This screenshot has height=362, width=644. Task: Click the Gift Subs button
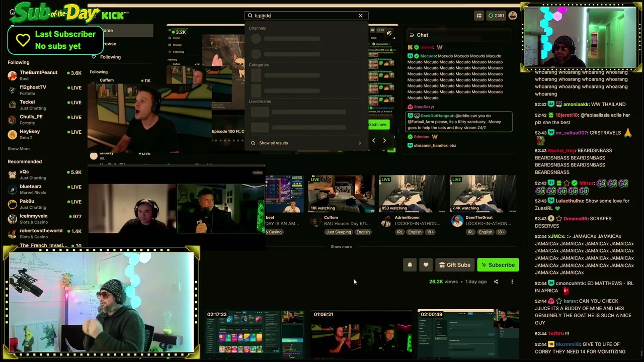(454, 265)
